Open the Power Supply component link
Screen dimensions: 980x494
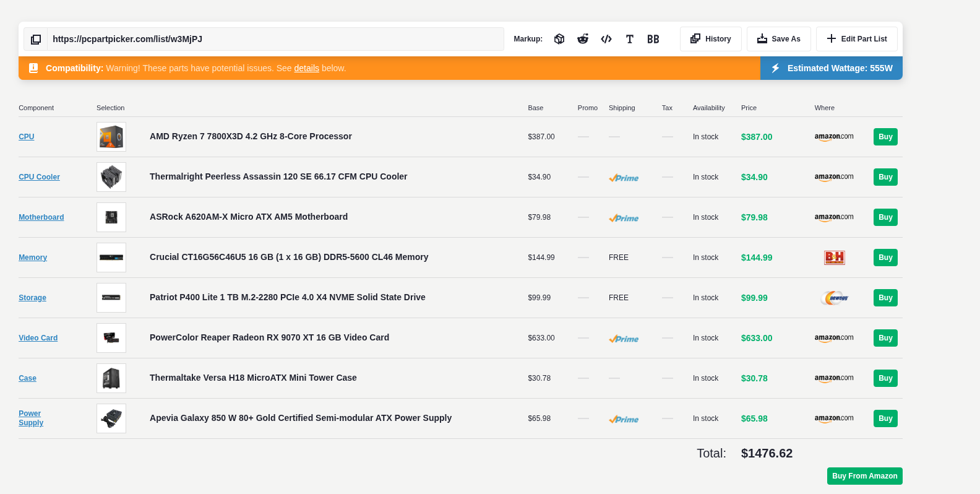(x=31, y=418)
